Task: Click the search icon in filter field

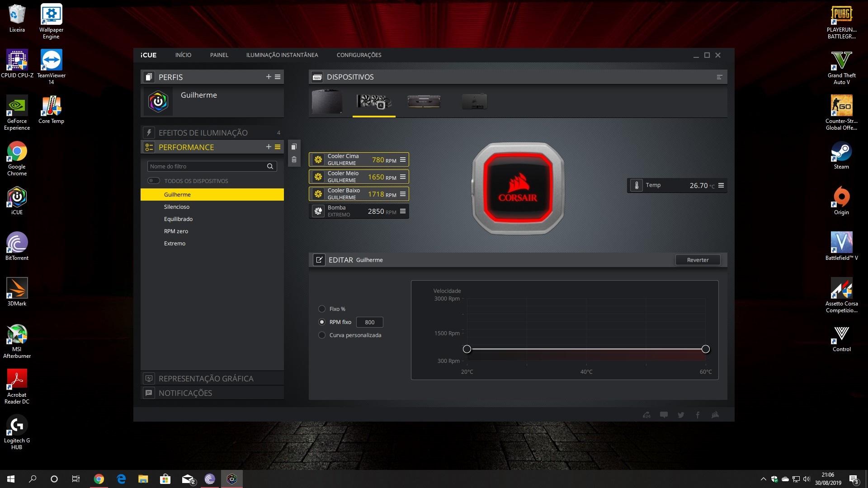Action: (x=270, y=166)
